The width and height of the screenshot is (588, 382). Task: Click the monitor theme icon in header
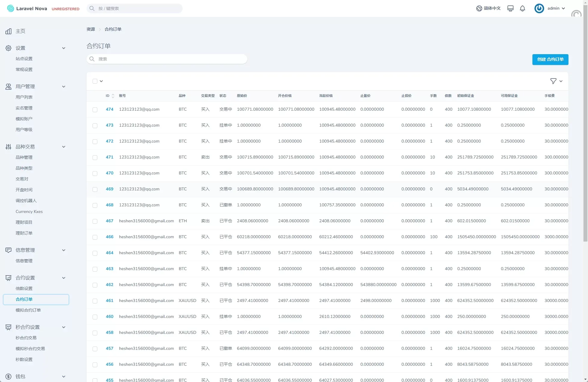(x=510, y=8)
